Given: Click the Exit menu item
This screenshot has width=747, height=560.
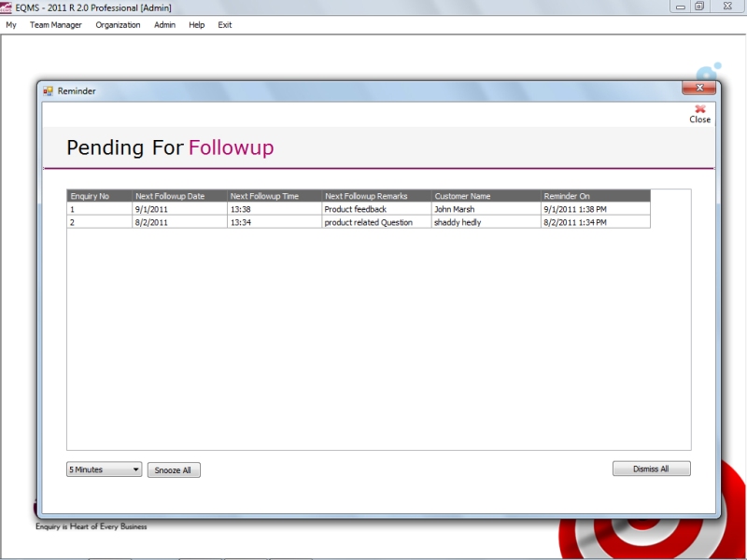Looking at the screenshot, I should coord(225,25).
